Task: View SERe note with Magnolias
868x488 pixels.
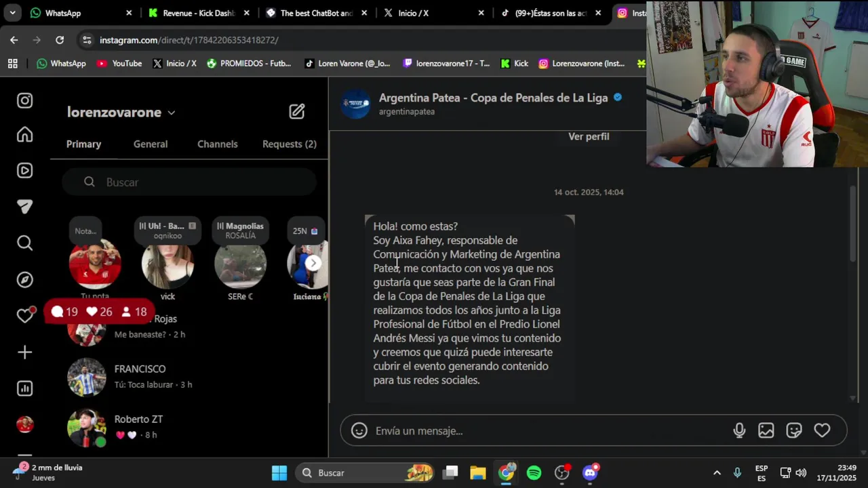Action: [241, 263]
